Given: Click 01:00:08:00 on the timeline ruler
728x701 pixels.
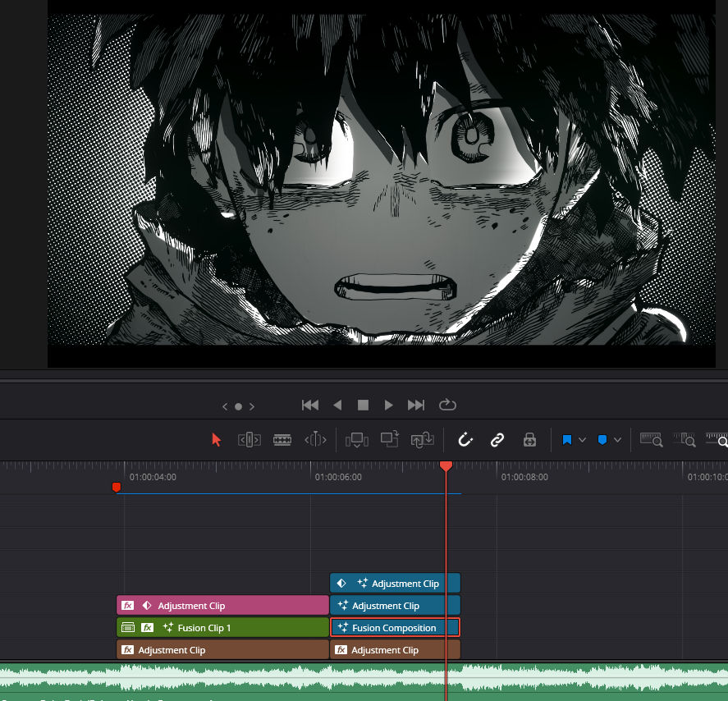Looking at the screenshot, I should coord(524,477).
